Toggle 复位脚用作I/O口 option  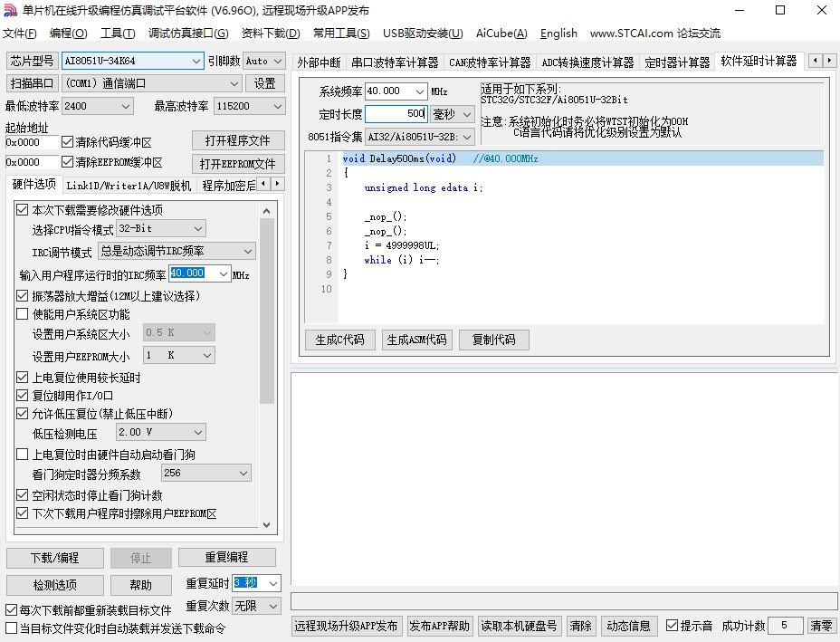(x=22, y=396)
